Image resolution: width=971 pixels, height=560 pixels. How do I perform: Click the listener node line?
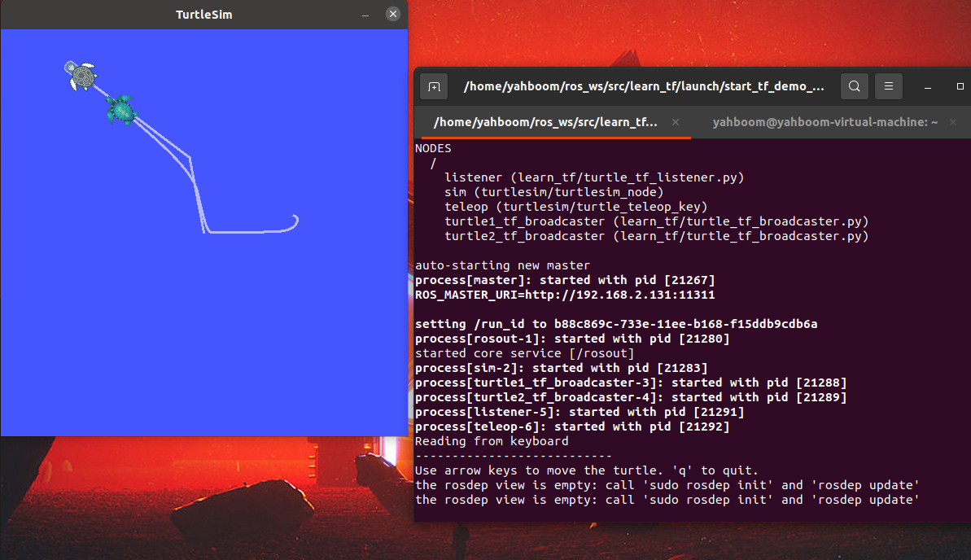coord(594,177)
